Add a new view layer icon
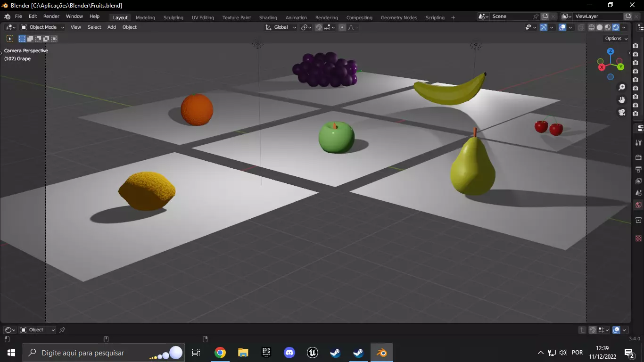 point(627,16)
